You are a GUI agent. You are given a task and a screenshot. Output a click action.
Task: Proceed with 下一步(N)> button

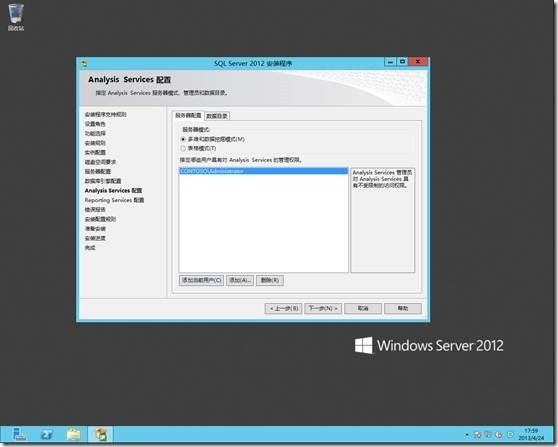tap(323, 308)
